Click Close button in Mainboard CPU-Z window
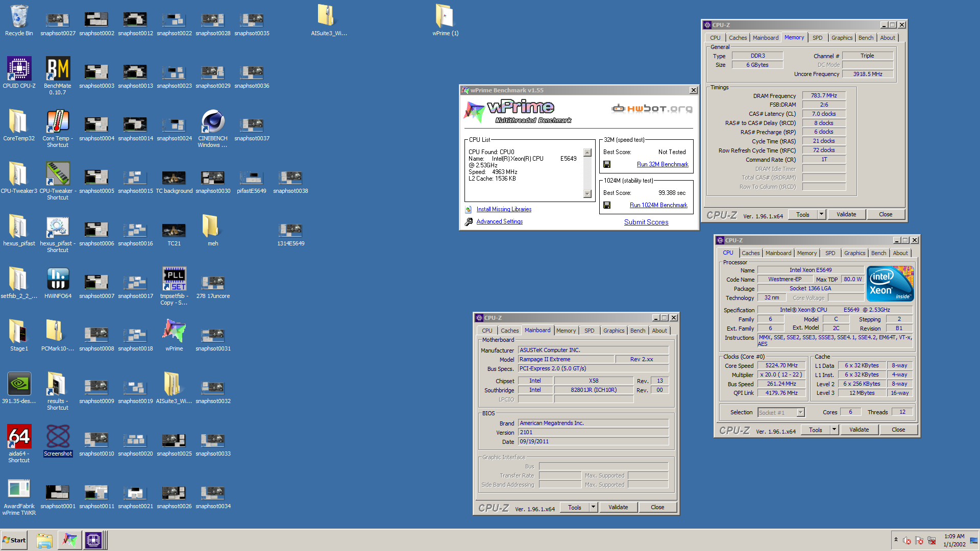 [657, 507]
